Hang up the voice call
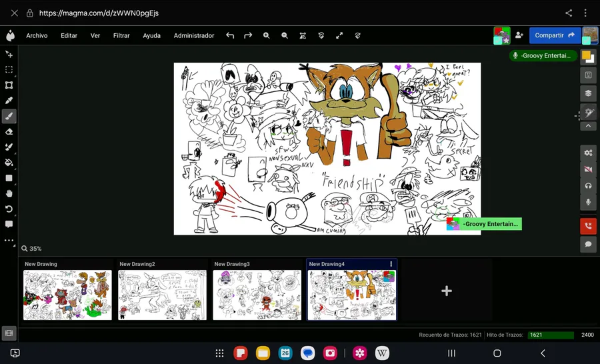The width and height of the screenshot is (600, 364). (x=589, y=226)
